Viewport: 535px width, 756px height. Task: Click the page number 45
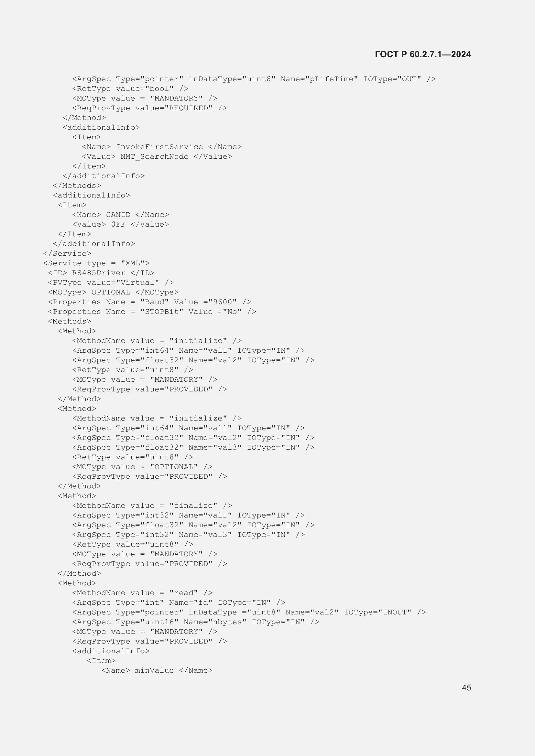coord(466,687)
